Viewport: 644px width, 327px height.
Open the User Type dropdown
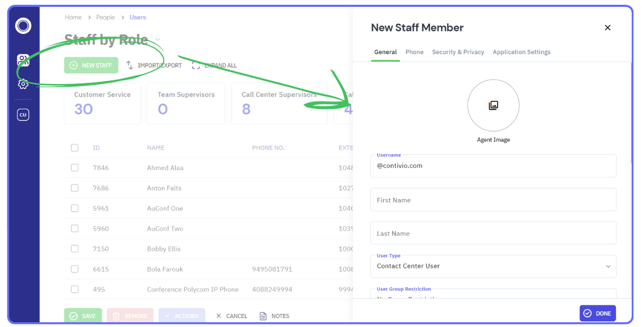click(493, 266)
